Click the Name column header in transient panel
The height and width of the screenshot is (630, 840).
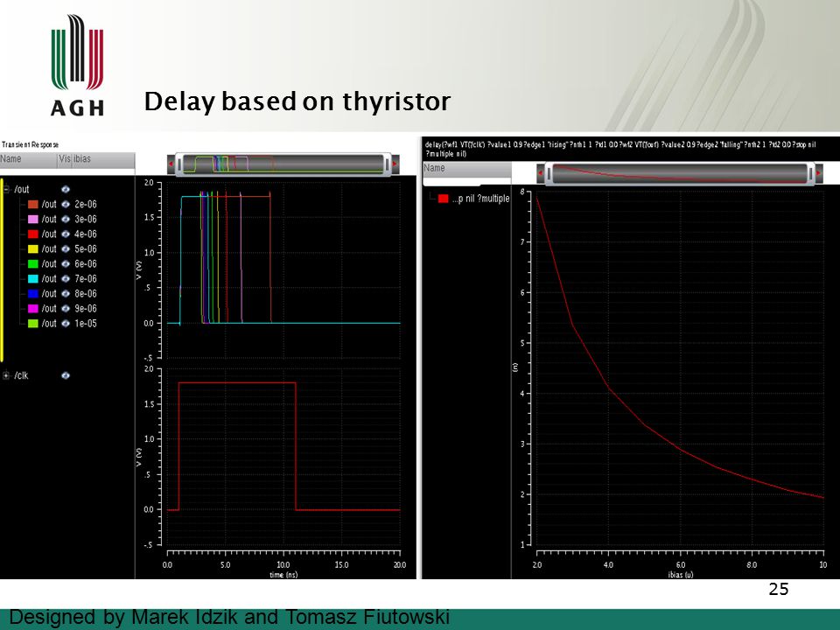coord(28,159)
